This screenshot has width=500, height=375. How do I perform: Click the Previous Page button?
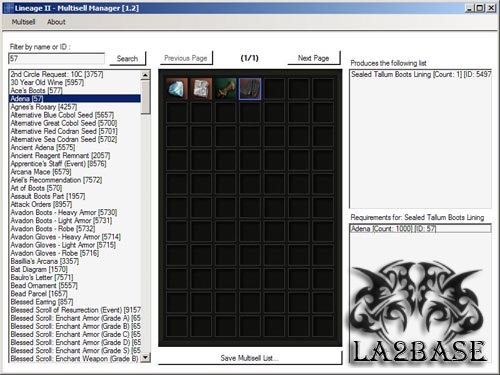186,58
